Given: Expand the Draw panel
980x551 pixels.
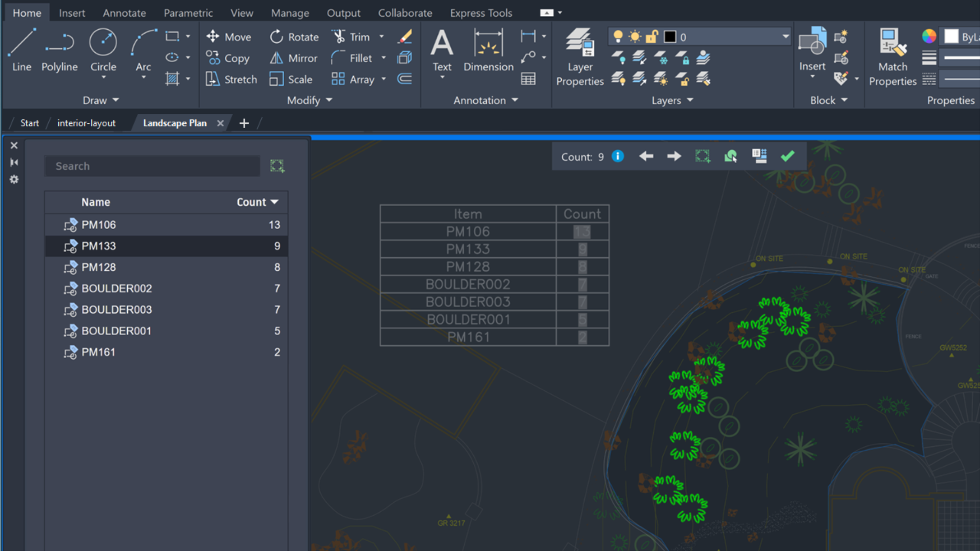Looking at the screenshot, I should (x=101, y=100).
